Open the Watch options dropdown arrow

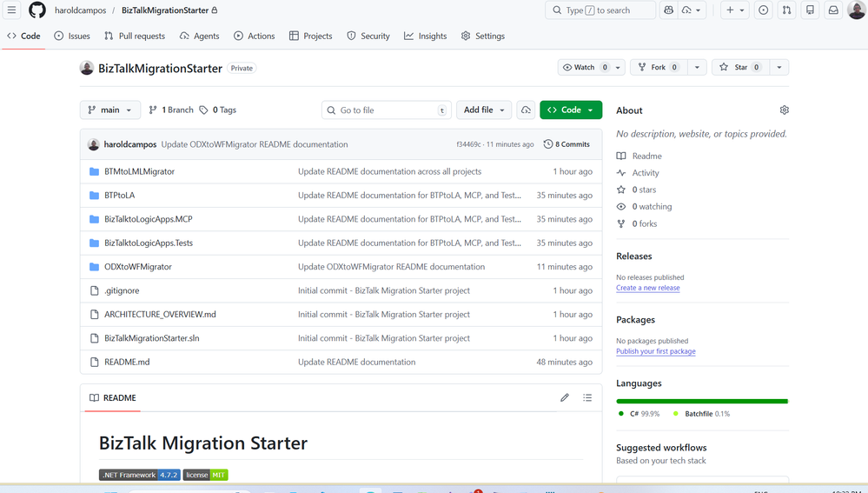point(619,67)
